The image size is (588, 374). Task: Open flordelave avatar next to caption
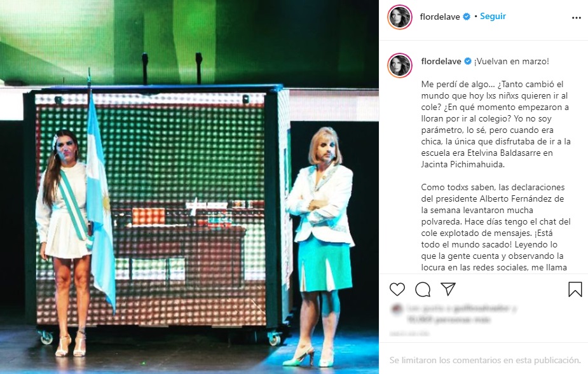[400, 66]
